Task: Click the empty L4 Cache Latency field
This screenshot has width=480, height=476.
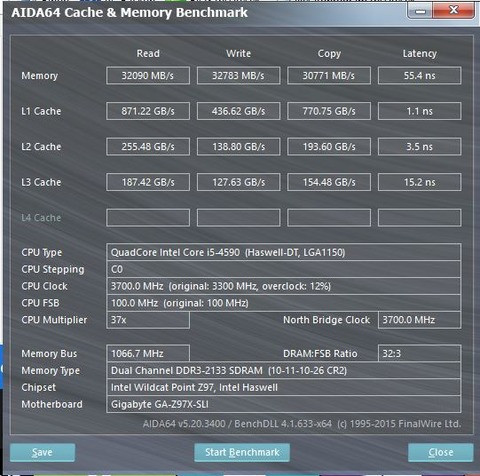Action: tap(420, 218)
